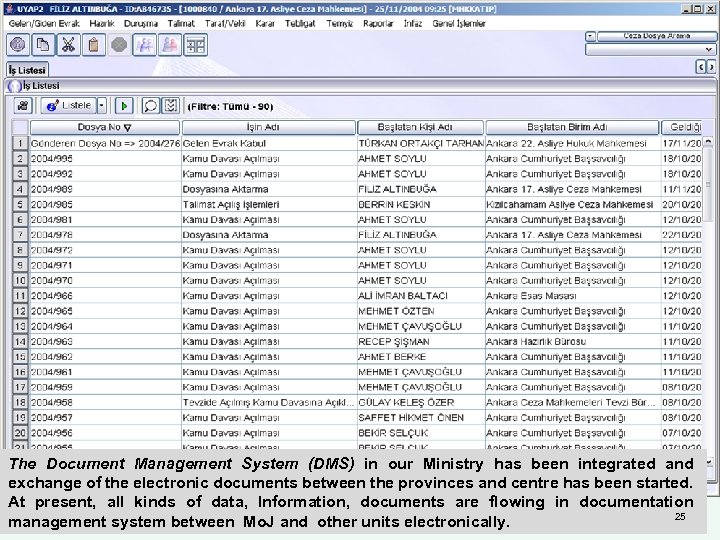Click RECEP ŞİŞMAN cell

[421, 341]
